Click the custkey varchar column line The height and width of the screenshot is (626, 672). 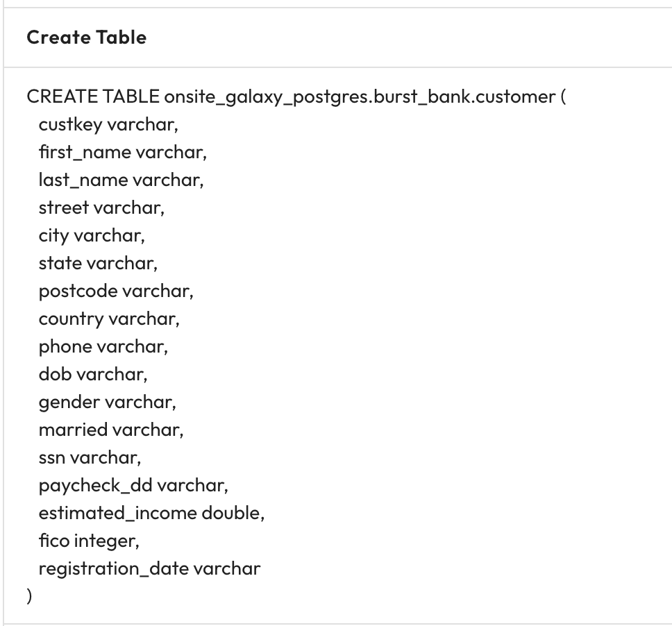coord(103,124)
